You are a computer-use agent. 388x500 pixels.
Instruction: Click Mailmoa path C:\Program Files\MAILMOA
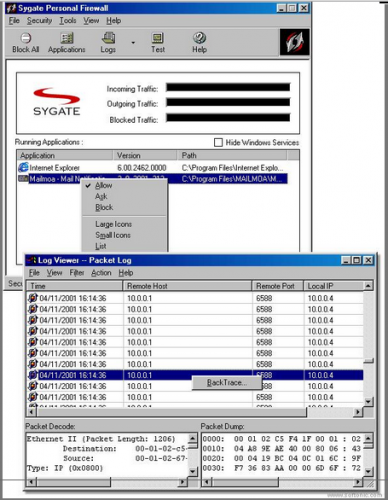[232, 179]
